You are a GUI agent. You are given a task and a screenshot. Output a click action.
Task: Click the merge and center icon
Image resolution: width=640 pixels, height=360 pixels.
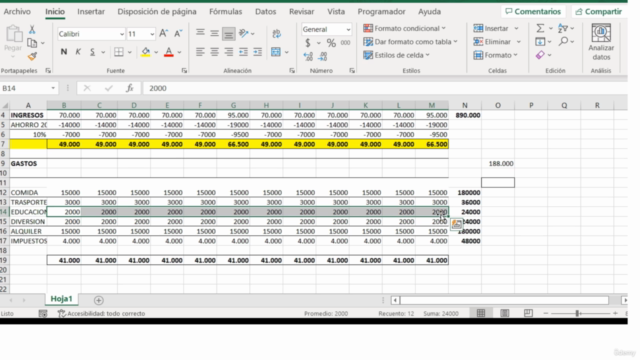276,52
